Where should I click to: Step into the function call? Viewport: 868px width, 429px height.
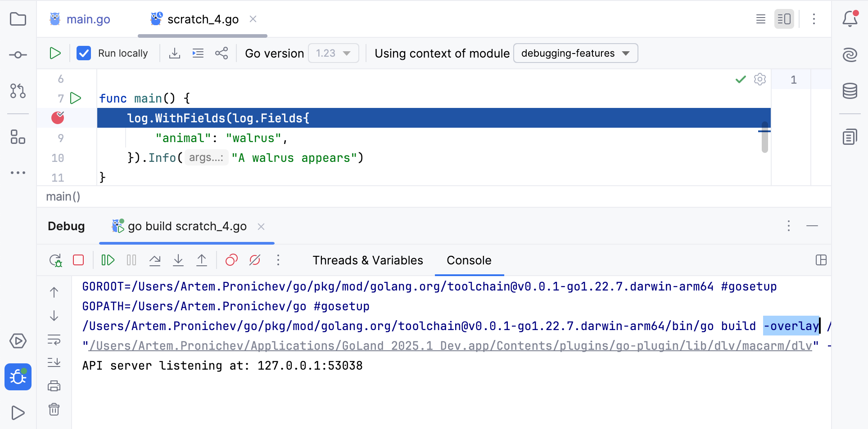point(178,260)
